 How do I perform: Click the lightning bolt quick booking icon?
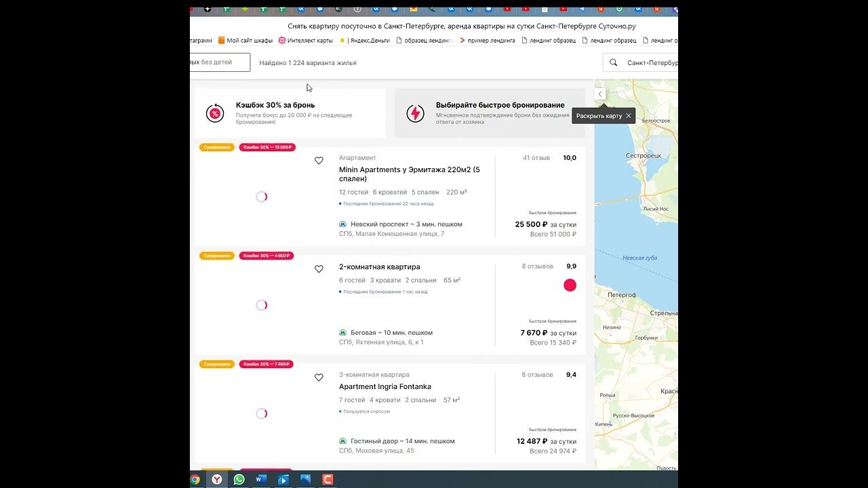click(x=415, y=113)
